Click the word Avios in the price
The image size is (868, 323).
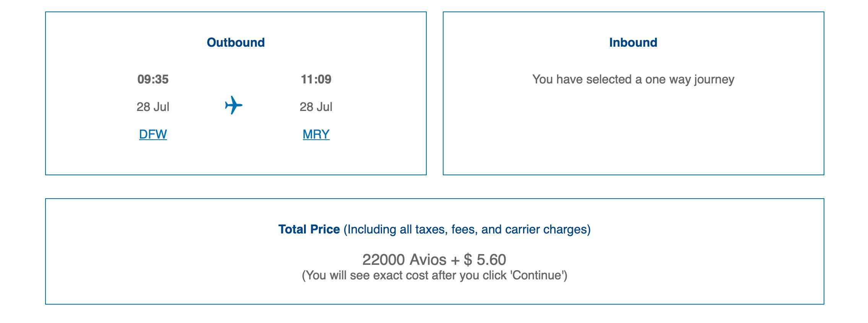coord(428,260)
